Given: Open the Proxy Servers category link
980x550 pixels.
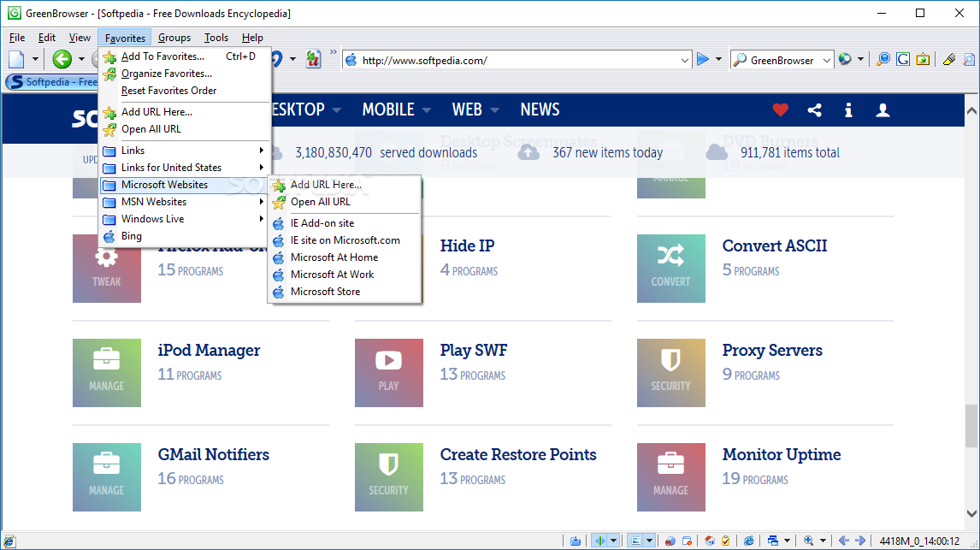Looking at the screenshot, I should point(772,350).
